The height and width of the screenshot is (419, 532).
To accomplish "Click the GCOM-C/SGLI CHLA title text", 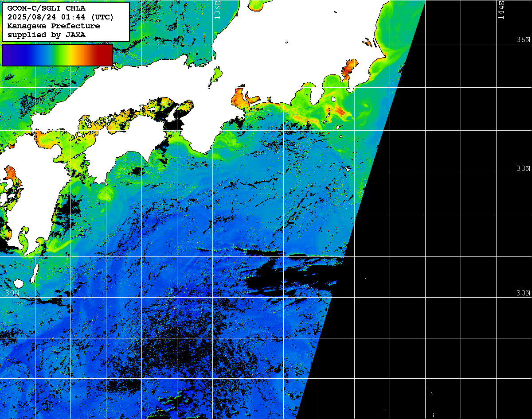I will pyautogui.click(x=47, y=8).
